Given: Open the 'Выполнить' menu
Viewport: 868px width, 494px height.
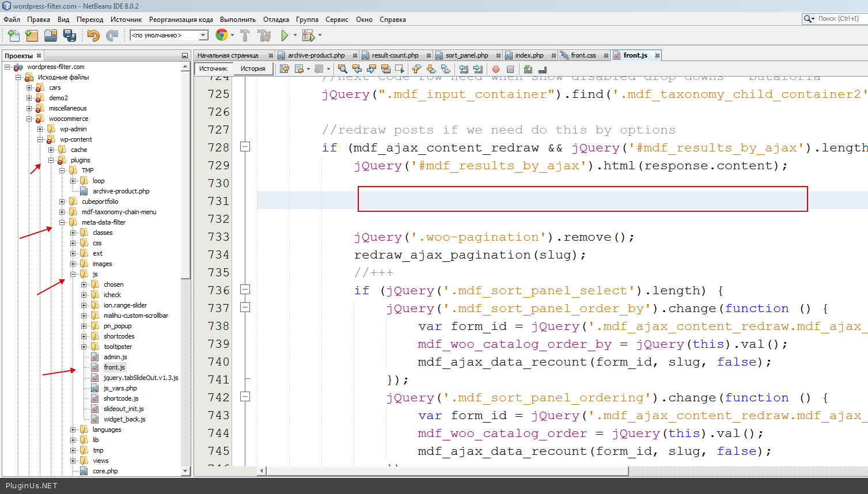Looking at the screenshot, I should [x=237, y=20].
